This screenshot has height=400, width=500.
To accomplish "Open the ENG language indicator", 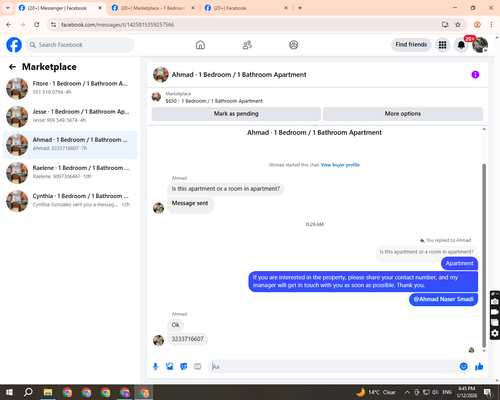I will tap(447, 392).
